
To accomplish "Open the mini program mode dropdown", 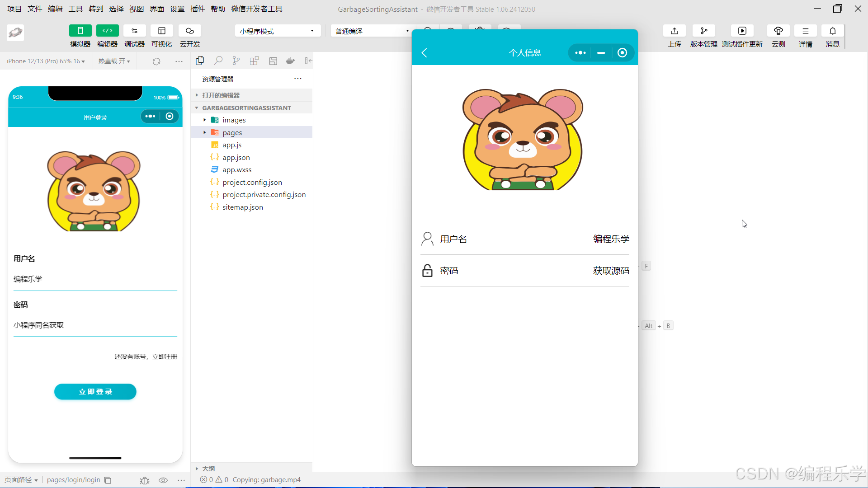I will point(277,31).
